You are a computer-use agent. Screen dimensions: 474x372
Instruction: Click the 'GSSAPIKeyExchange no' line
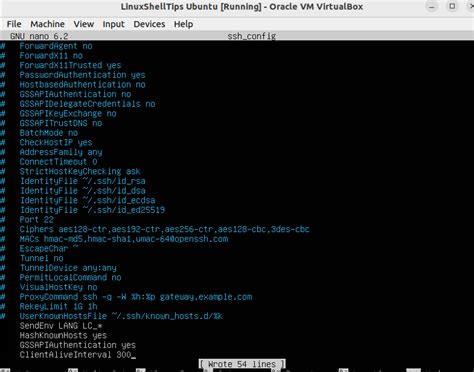click(68, 114)
